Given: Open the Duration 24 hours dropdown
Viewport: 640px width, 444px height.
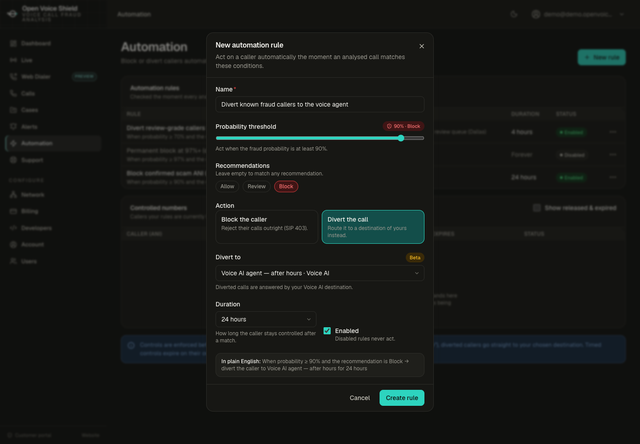Looking at the screenshot, I should coord(266,319).
